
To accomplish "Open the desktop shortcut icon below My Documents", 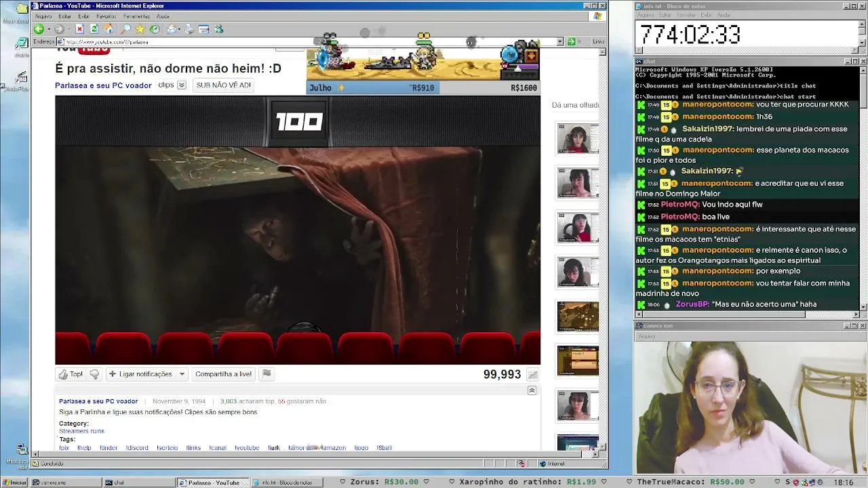I will [x=21, y=45].
